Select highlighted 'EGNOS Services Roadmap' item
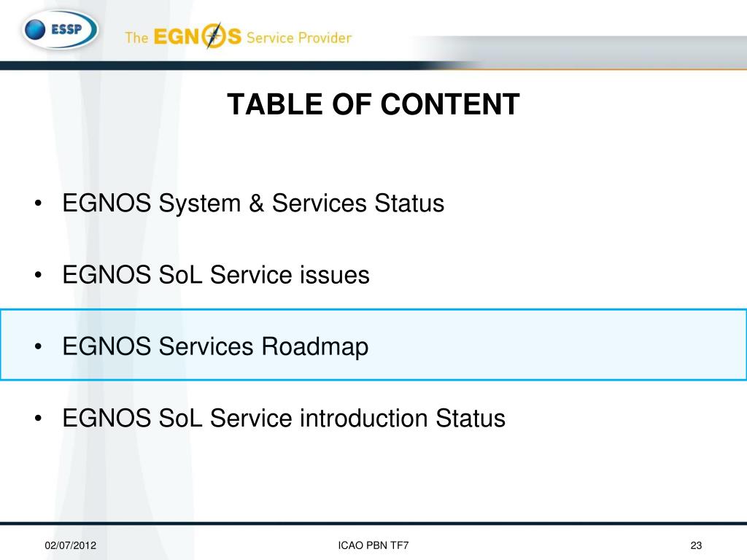Viewport: 747px width, 560px height. click(373, 345)
